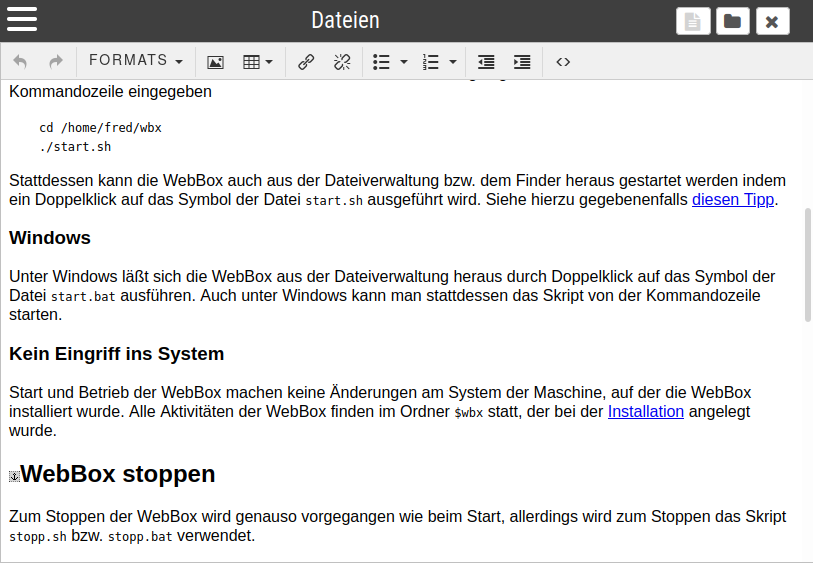Click the inline code 'stopp.sh'
This screenshot has height=565, width=813.
[38, 536]
